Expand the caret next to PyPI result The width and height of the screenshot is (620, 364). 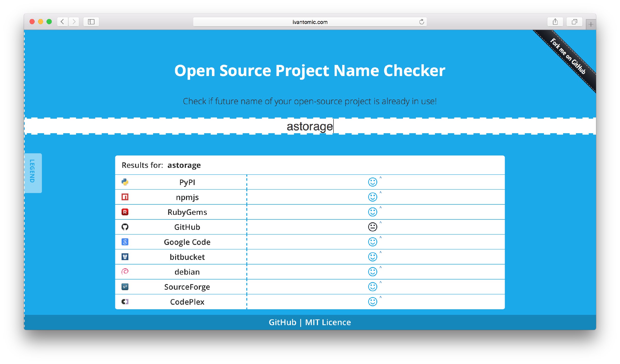380,178
